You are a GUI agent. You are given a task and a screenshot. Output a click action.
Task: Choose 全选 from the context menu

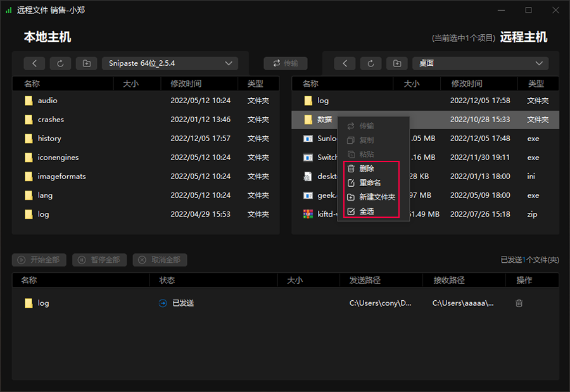click(x=367, y=211)
